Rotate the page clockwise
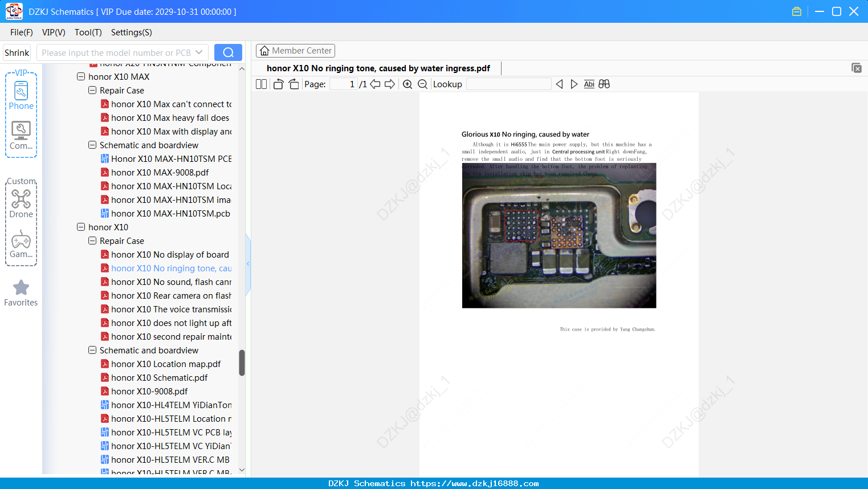This screenshot has height=489, width=868. (294, 84)
